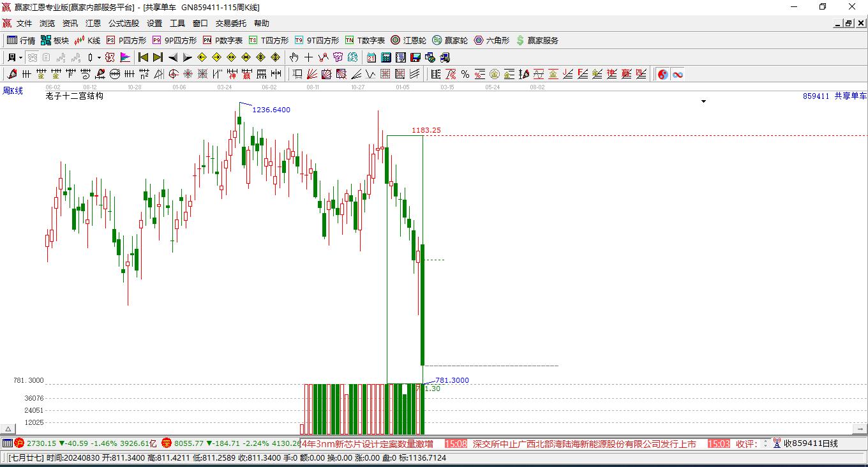Click the black left arrow icon
Screen dimensions: 868x467
(172, 57)
